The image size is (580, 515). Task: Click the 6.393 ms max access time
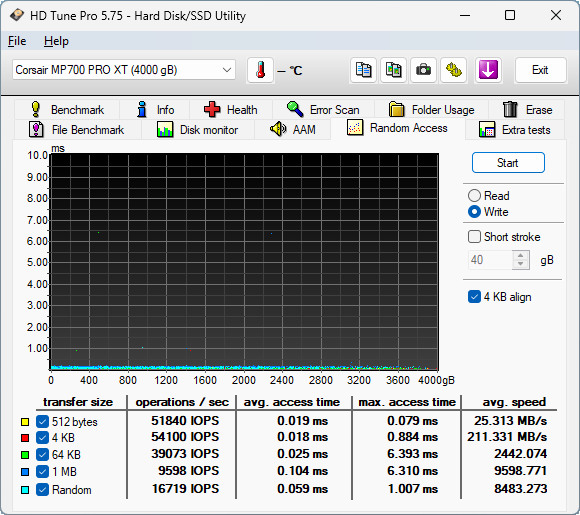tap(412, 454)
